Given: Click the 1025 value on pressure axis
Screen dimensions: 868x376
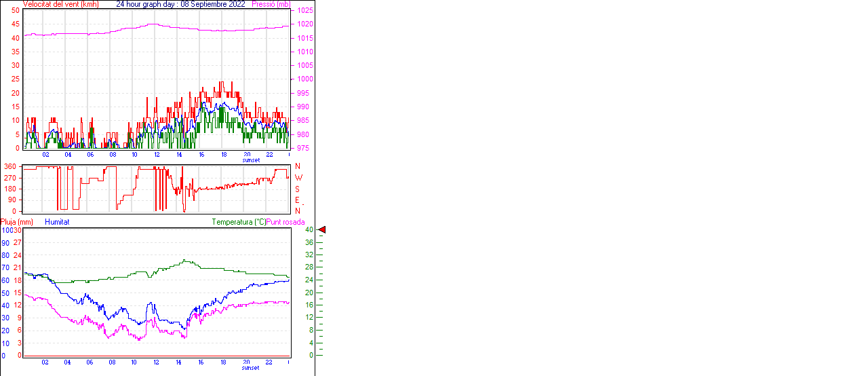Looking at the screenshot, I should tap(304, 11).
